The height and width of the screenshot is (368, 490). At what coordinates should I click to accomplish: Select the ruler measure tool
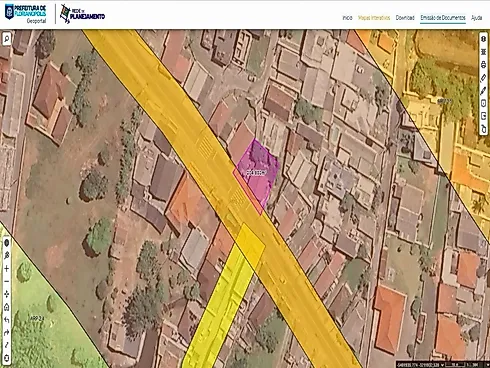pos(483,78)
